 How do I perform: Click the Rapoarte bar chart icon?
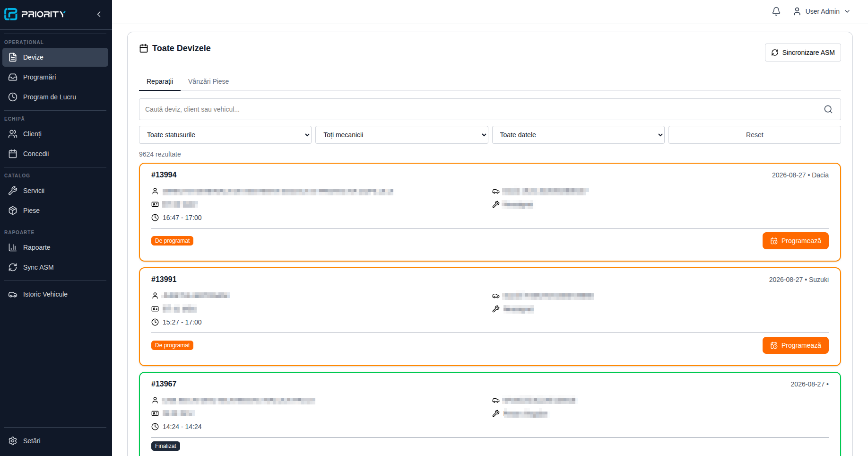click(x=13, y=247)
